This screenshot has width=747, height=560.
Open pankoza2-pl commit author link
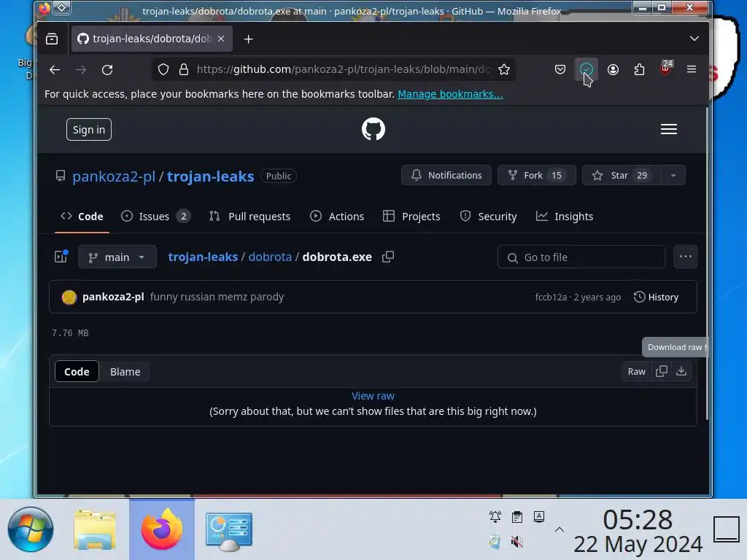pyautogui.click(x=113, y=297)
